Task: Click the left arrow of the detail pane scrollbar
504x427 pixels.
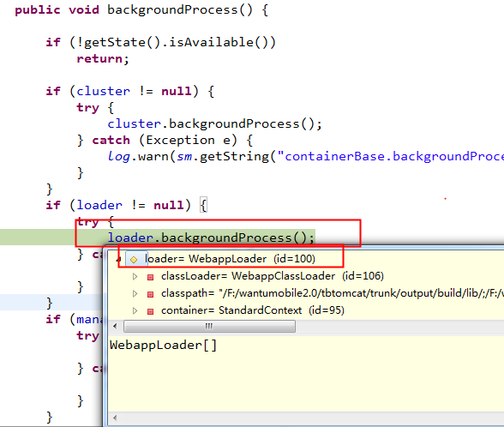Action: click(x=115, y=418)
